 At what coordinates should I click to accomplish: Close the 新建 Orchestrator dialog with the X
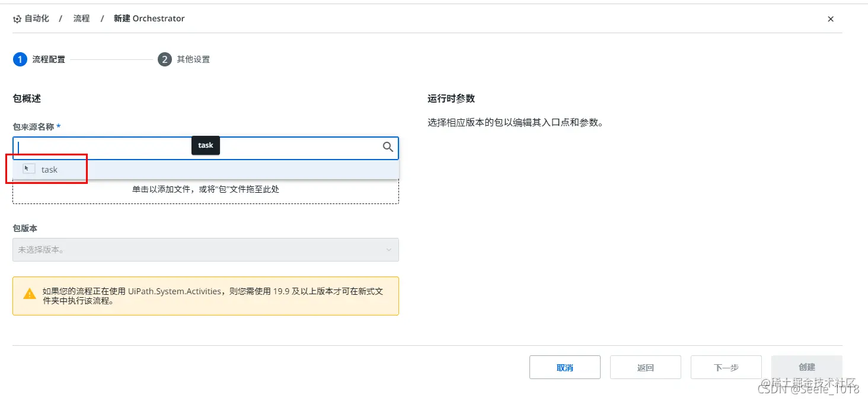tap(830, 18)
